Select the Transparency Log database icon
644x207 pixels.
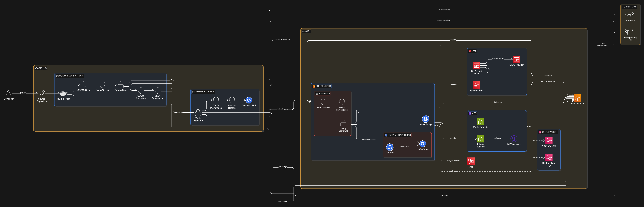(630, 32)
